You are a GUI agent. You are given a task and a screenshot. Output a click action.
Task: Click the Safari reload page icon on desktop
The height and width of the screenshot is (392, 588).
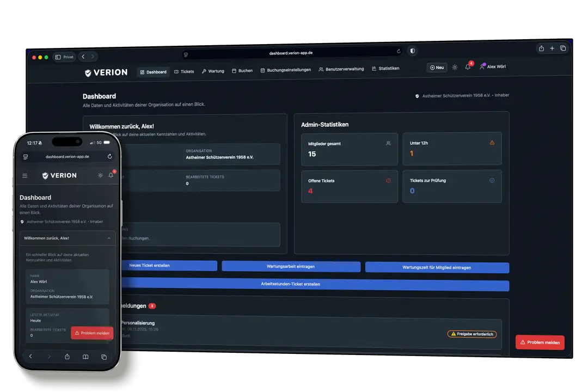[399, 51]
